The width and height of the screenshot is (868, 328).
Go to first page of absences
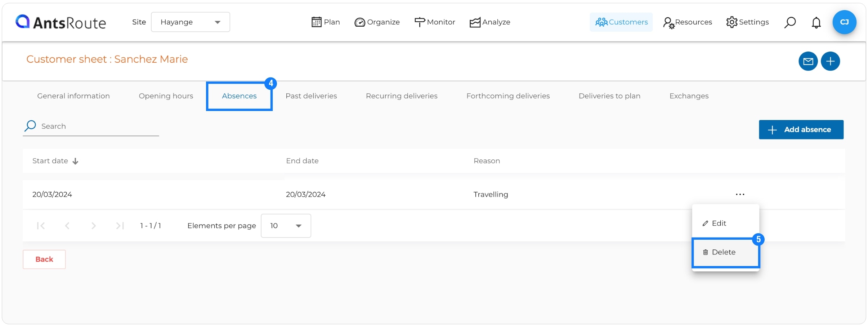[x=41, y=226]
